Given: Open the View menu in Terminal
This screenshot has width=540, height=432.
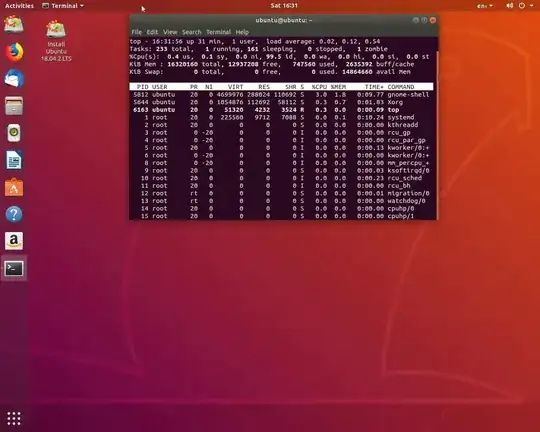Looking at the screenshot, I should coord(170,32).
